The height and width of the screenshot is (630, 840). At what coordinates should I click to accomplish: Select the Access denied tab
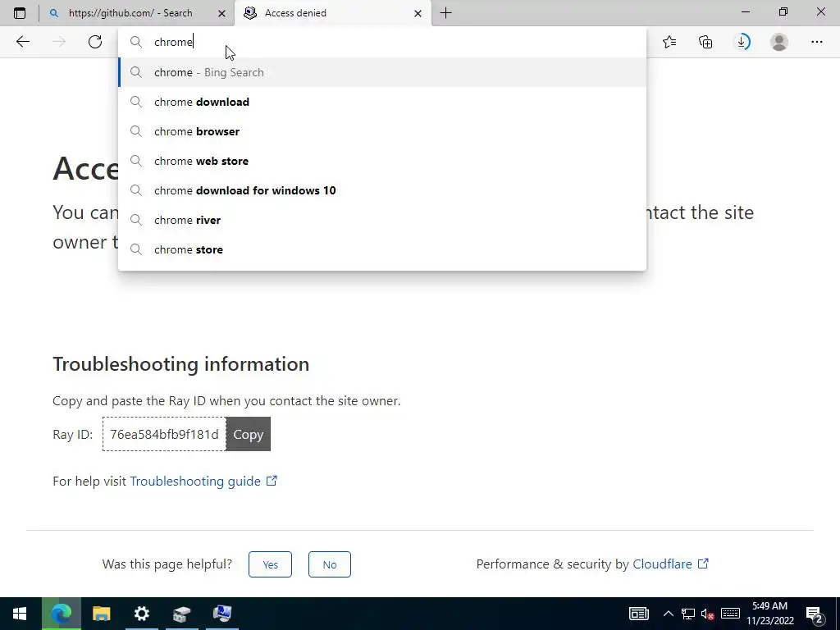click(332, 13)
